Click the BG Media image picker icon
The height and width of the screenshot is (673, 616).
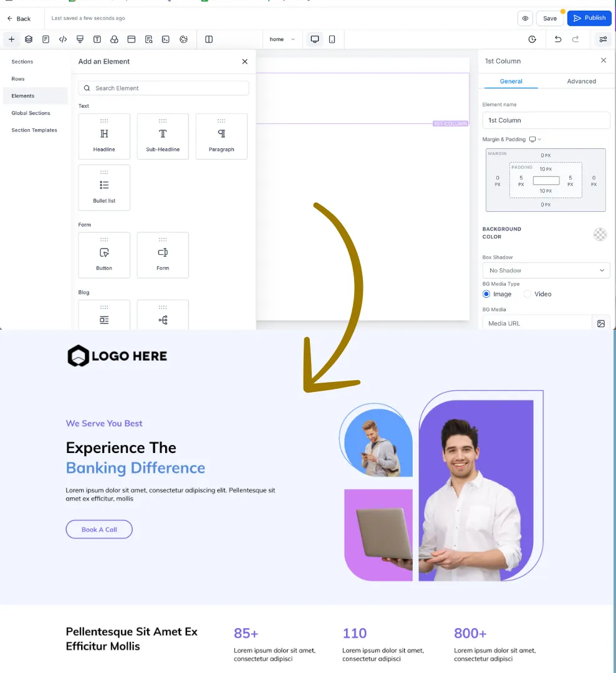[x=601, y=323]
